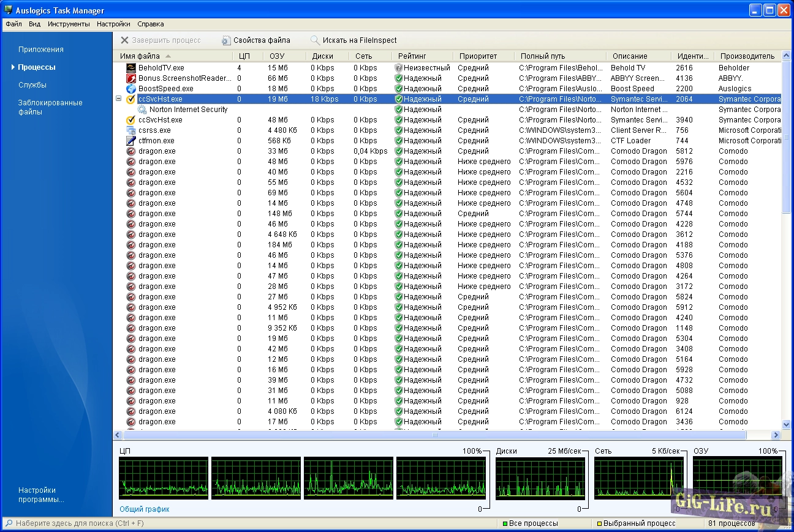Image resolution: width=794 pixels, height=532 pixels.
Task: Open the Настройки menu
Action: click(x=113, y=24)
